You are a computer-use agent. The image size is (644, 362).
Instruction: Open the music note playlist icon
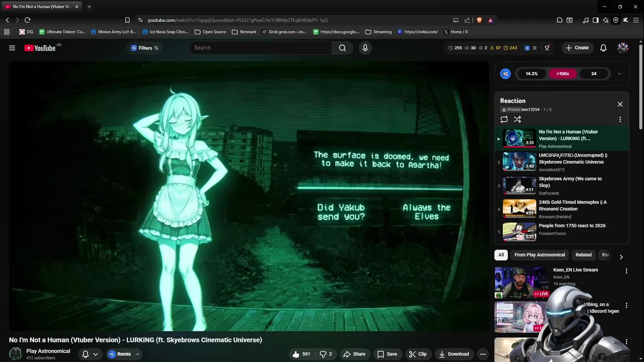586,20
